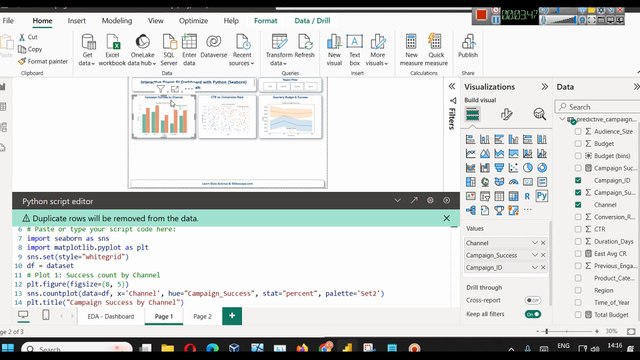Screen dimensions: 640x360
Task: Choose the area chart visual
Action: tap(485, 153)
